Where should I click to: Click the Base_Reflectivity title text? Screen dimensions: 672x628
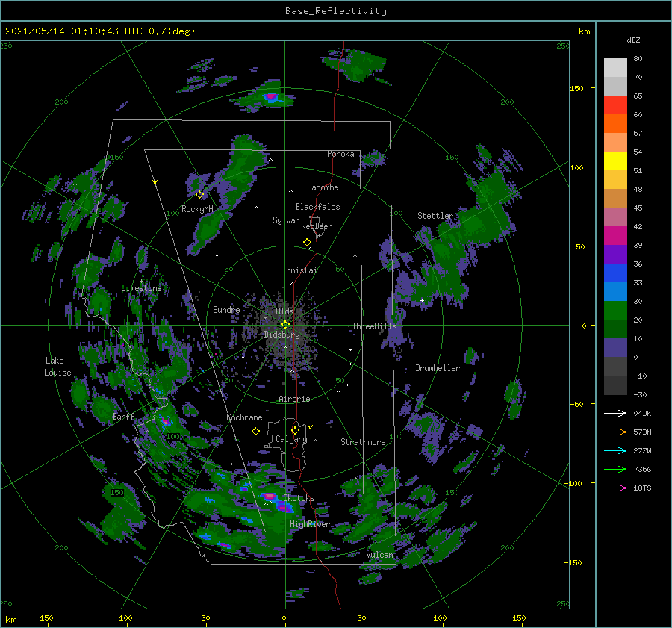(x=336, y=11)
